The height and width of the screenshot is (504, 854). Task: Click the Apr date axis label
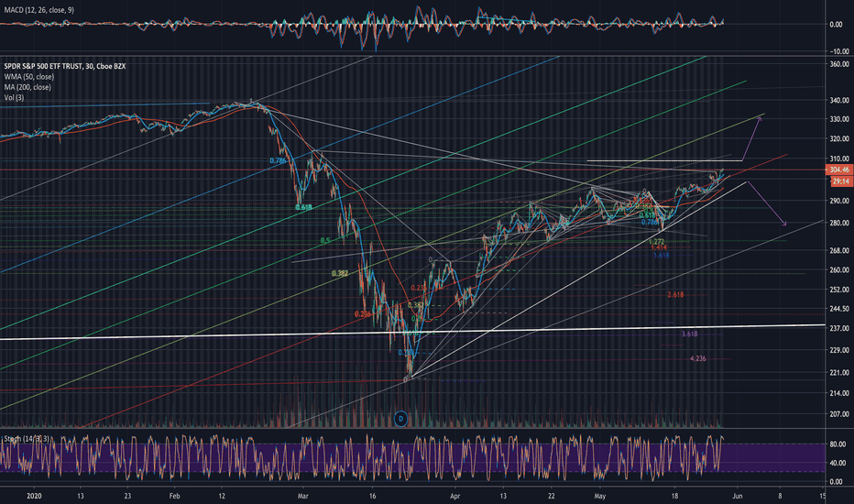pos(455,496)
